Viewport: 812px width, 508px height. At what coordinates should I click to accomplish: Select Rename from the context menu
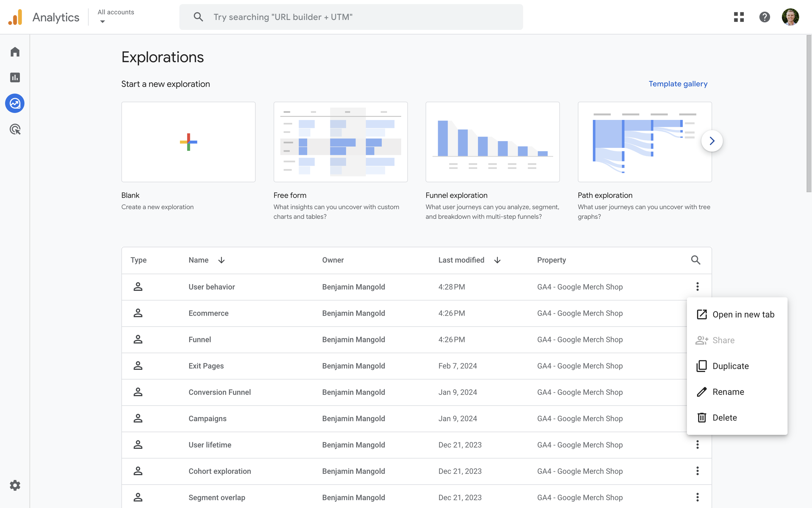coord(729,391)
